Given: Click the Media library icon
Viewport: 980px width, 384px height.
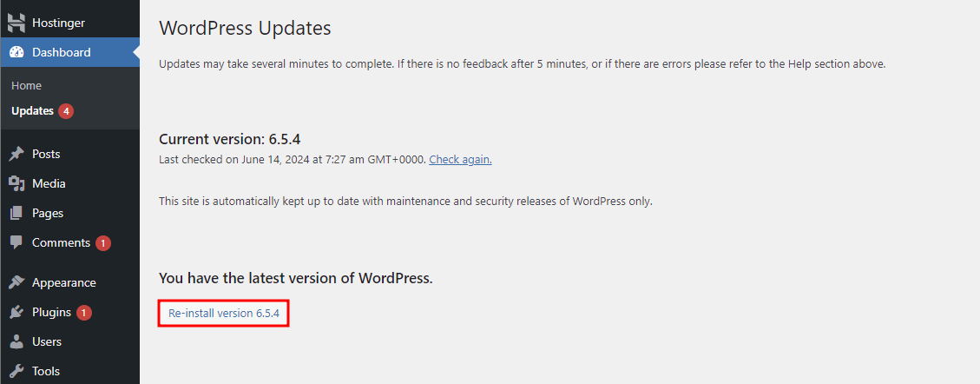Looking at the screenshot, I should [16, 183].
